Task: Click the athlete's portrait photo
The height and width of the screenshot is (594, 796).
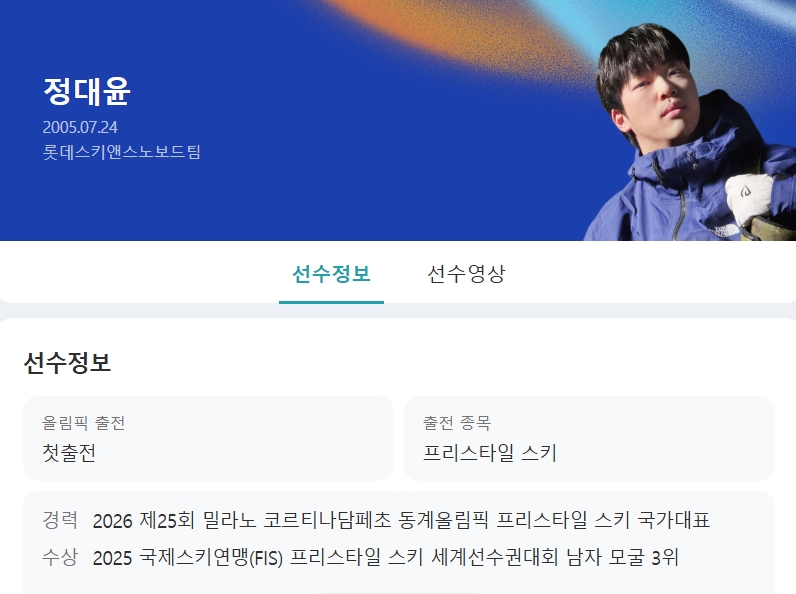Action: point(690,132)
